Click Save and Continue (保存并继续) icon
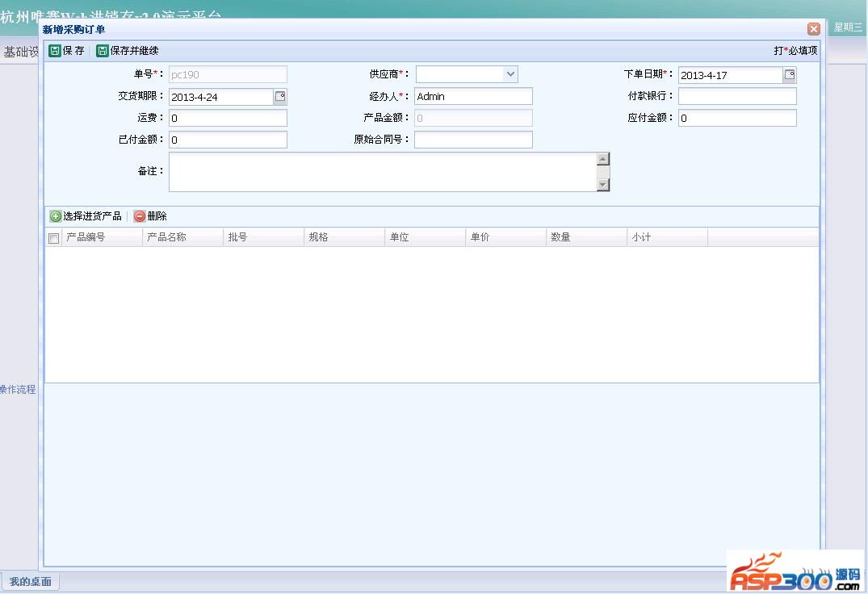 click(103, 51)
